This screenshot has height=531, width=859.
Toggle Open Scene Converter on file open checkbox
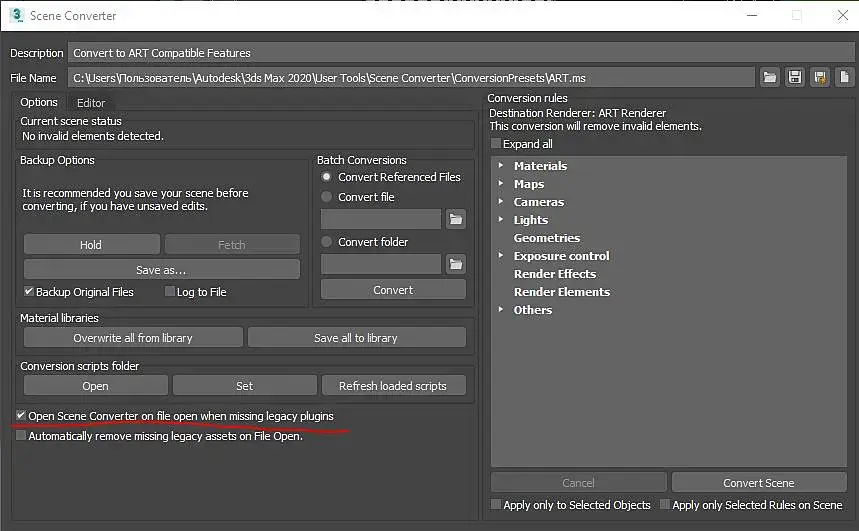point(21,415)
